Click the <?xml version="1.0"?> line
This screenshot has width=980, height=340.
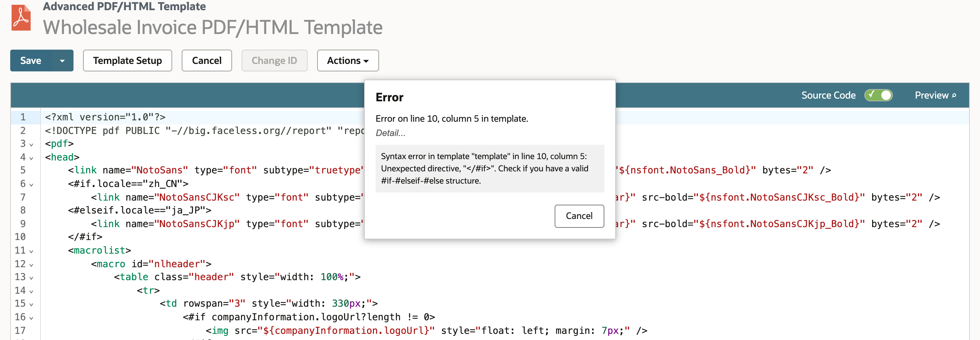(x=105, y=117)
